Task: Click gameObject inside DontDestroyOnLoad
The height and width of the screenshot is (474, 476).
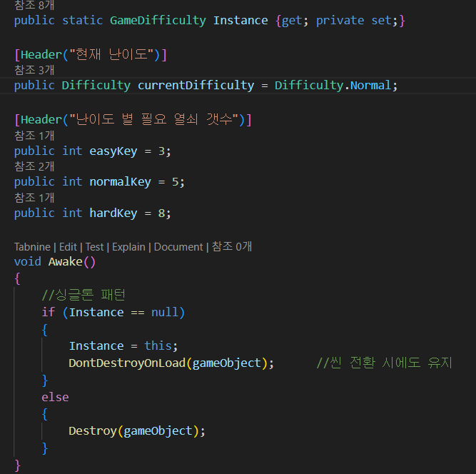Action: click(x=227, y=363)
